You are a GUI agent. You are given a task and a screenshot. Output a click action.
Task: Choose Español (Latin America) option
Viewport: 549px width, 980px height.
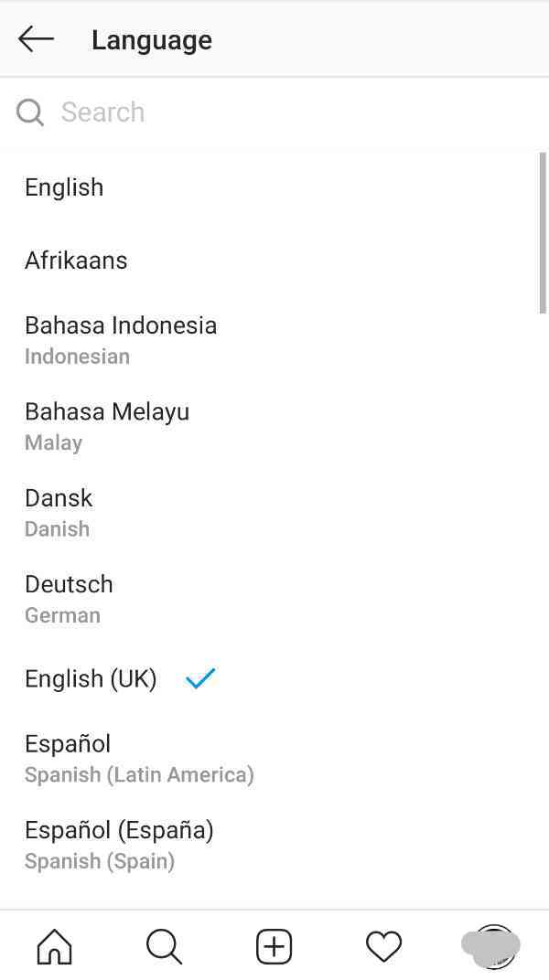(x=274, y=758)
